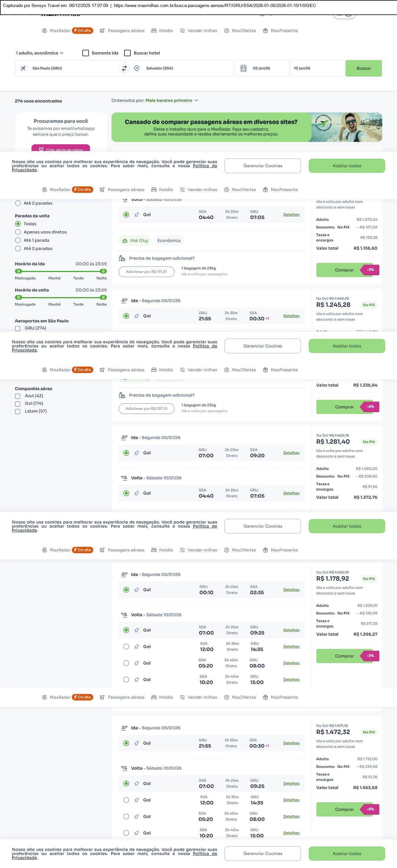Enable the Somente ida checkbox

[86, 53]
